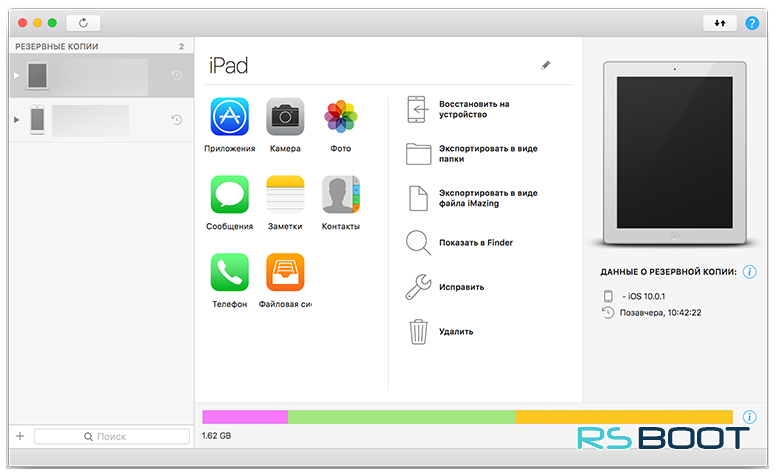
Task: Click Экспортировать в виде файла iMazing
Action: [472, 198]
